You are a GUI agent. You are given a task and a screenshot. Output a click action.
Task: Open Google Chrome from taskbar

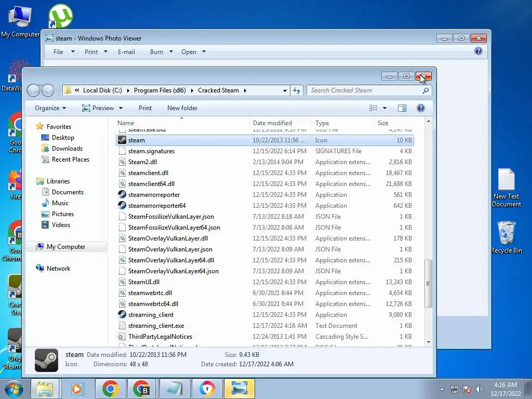pyautogui.click(x=110, y=389)
